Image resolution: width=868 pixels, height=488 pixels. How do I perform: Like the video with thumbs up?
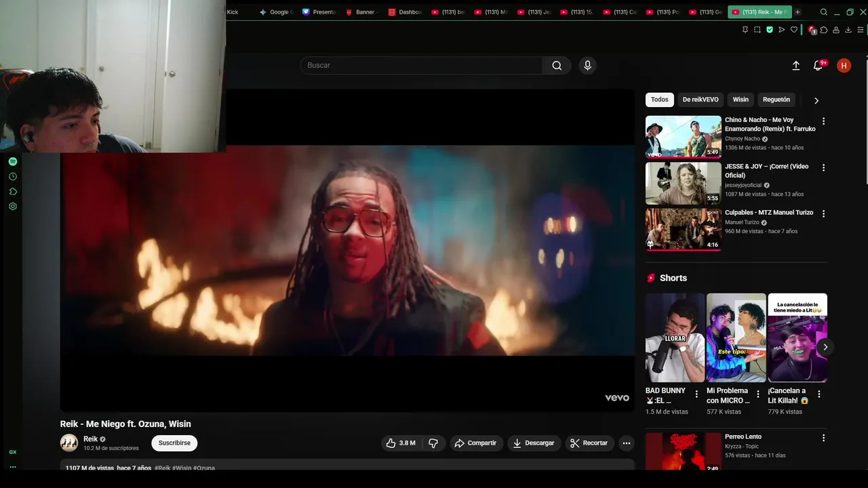tap(401, 443)
